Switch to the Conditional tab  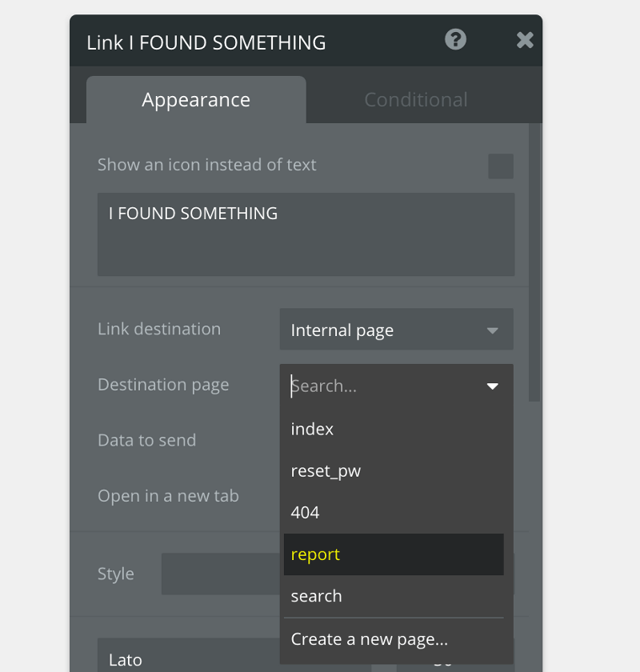(415, 99)
